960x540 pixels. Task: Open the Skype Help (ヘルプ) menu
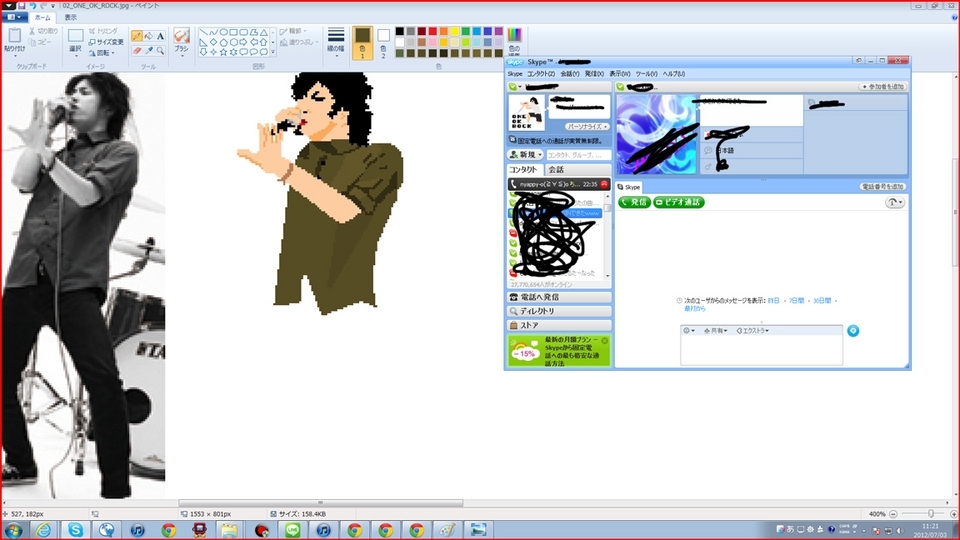[x=674, y=74]
